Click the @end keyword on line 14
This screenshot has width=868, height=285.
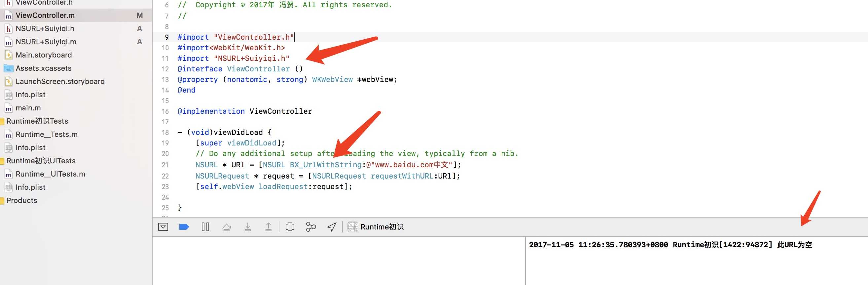(186, 90)
